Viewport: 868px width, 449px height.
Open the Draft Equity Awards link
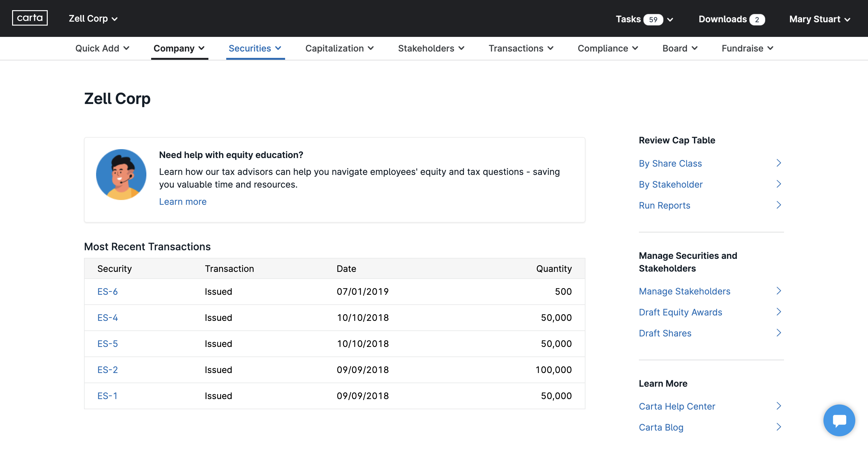pos(680,312)
